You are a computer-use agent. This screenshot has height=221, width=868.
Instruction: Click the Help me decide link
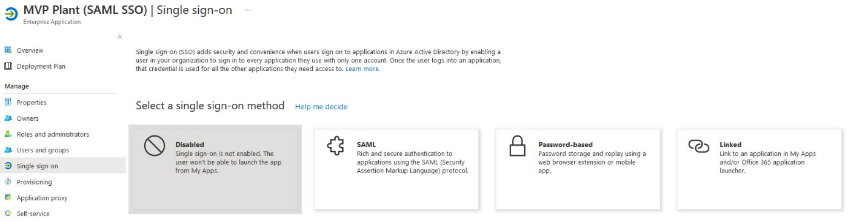point(321,107)
